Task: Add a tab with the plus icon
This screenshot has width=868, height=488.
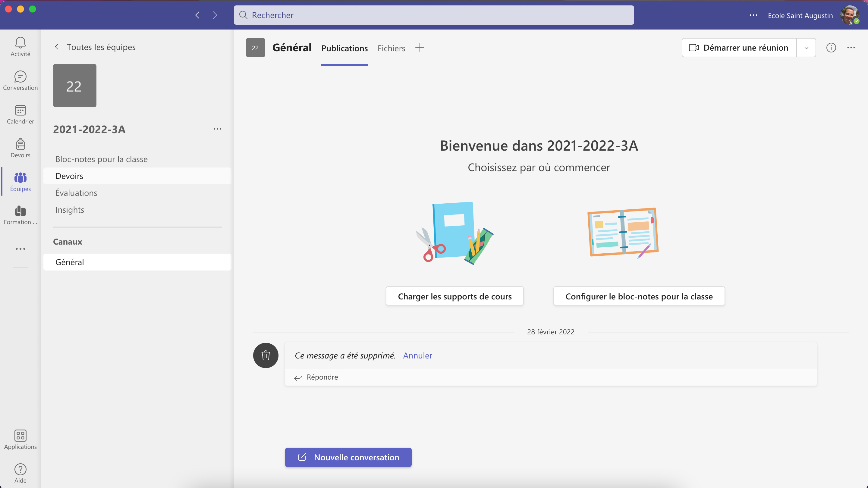Action: (420, 48)
